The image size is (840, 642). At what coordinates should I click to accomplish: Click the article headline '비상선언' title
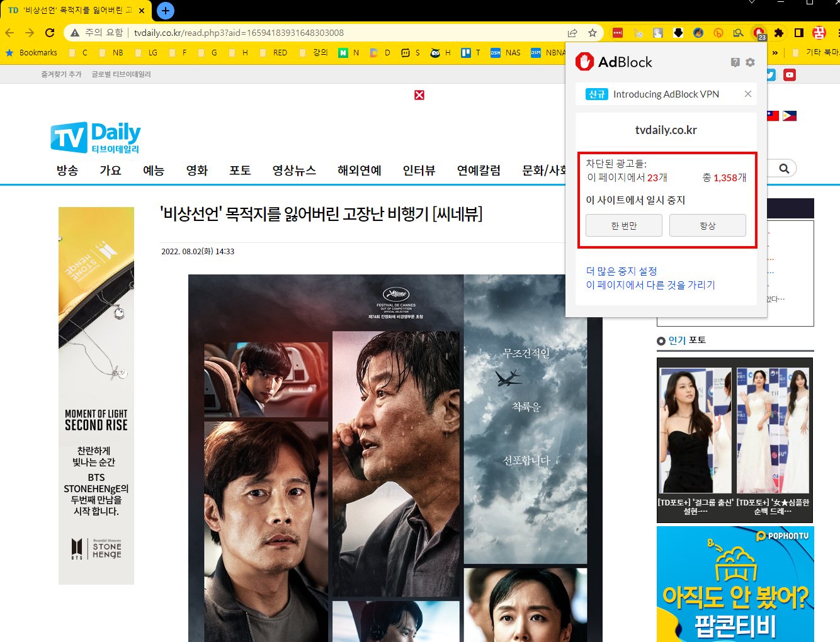point(321,214)
